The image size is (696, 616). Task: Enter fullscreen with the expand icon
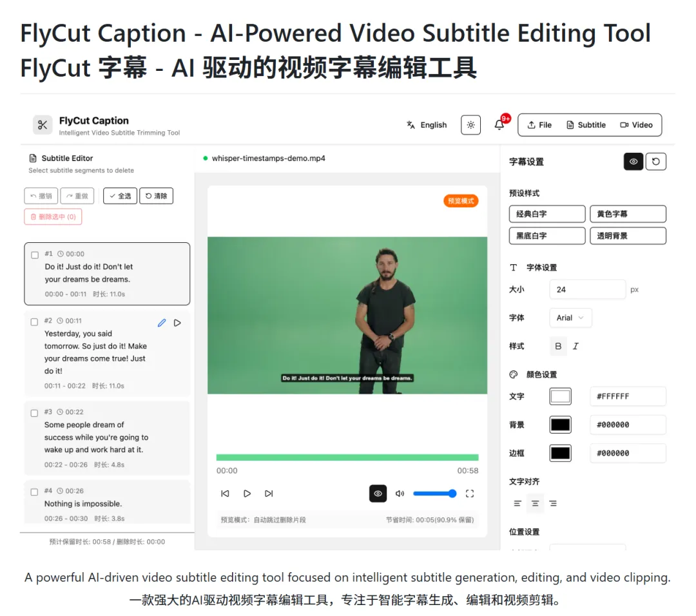point(470,494)
